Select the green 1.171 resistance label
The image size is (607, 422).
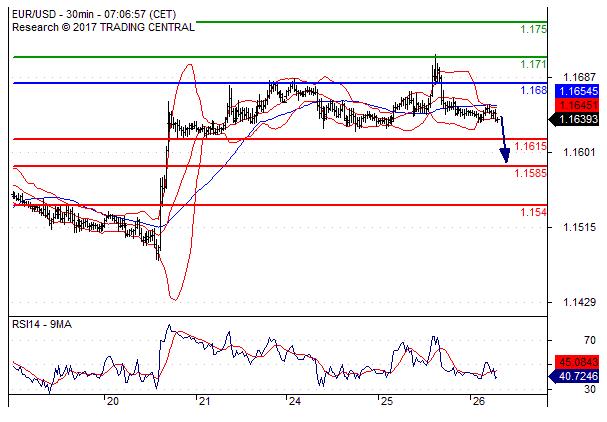(x=533, y=64)
